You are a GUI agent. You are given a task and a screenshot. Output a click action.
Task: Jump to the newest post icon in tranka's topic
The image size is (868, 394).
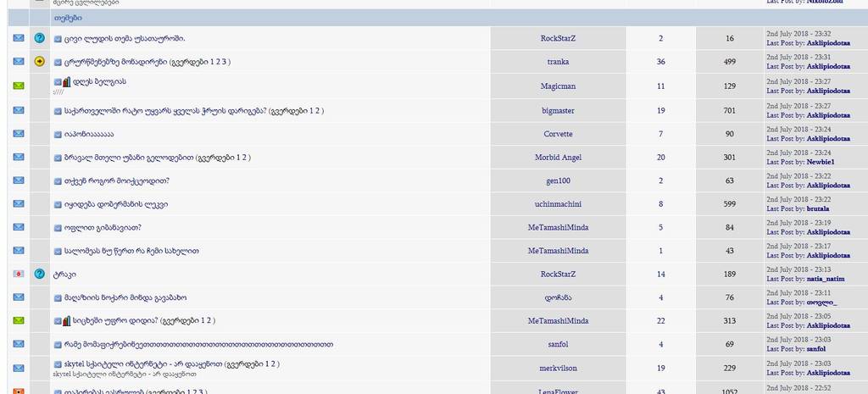58,63
